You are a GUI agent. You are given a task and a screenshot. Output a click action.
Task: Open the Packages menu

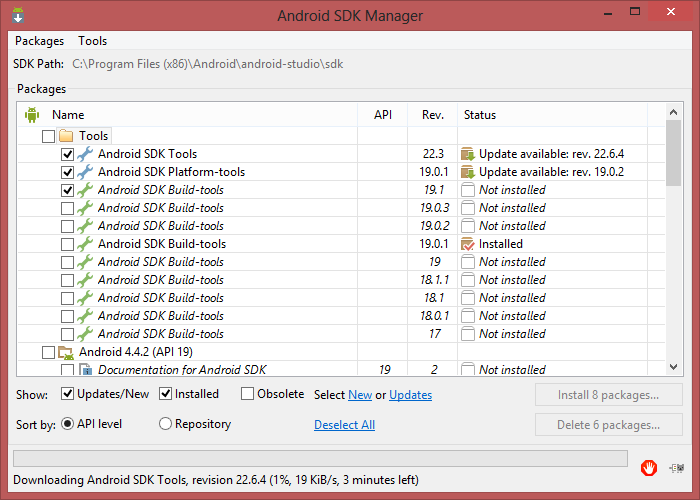tap(39, 41)
